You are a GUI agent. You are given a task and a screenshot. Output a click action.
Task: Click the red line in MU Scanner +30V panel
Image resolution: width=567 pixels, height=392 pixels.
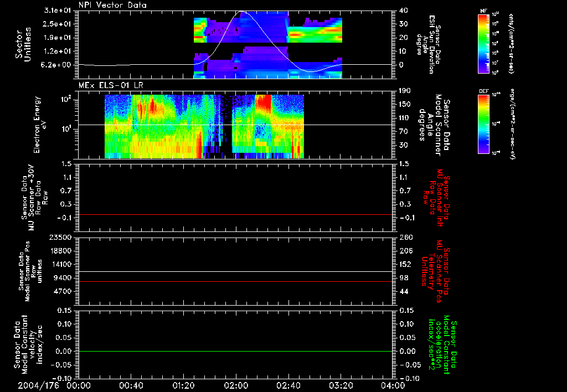click(x=235, y=214)
